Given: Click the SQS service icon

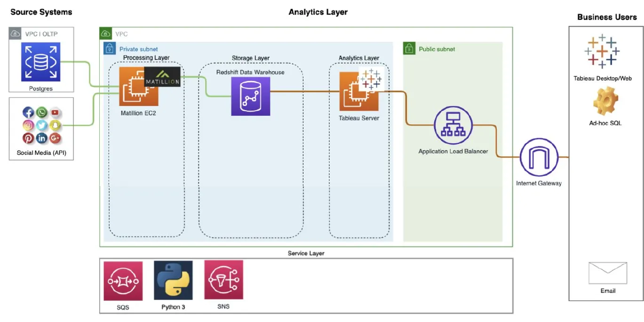Looking at the screenshot, I should click(123, 281).
